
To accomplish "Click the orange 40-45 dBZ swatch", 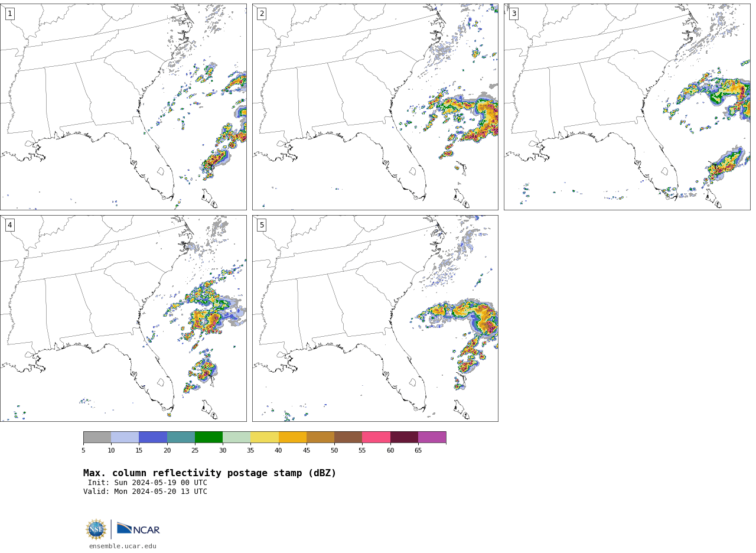I will coord(292,437).
